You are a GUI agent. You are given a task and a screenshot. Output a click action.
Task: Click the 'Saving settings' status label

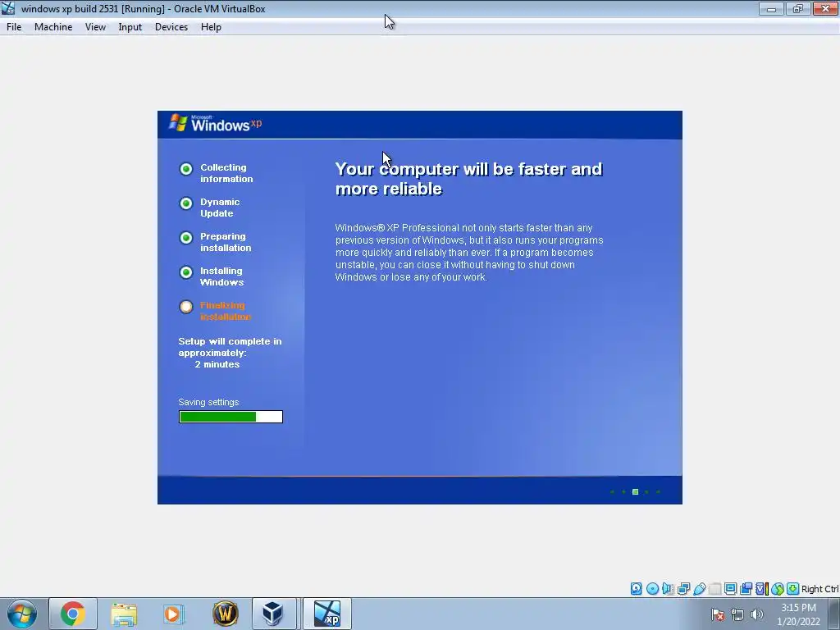pyautogui.click(x=208, y=402)
